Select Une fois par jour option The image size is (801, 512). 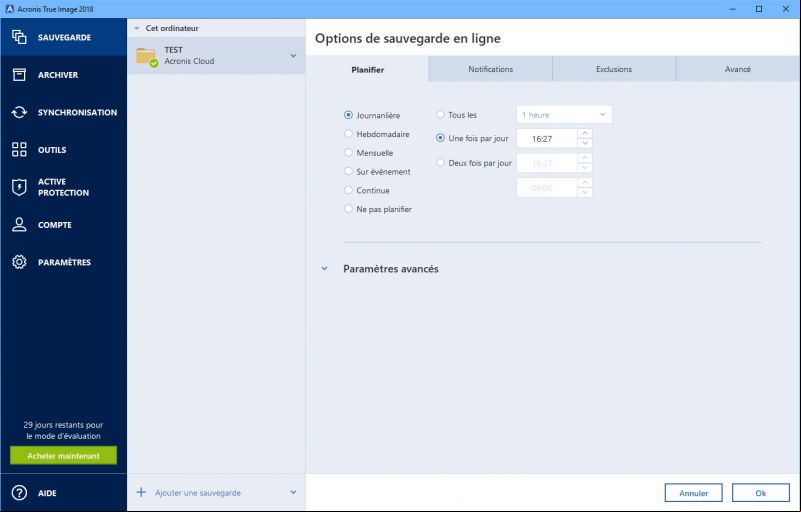(440, 138)
